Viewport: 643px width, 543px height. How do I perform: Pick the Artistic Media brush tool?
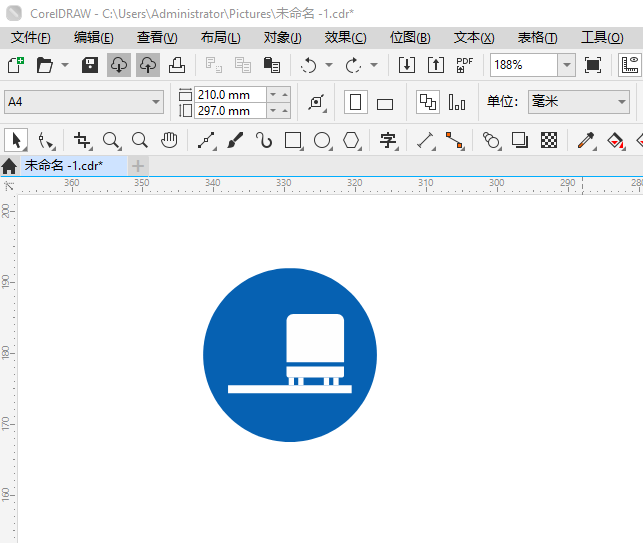pyautogui.click(x=235, y=140)
